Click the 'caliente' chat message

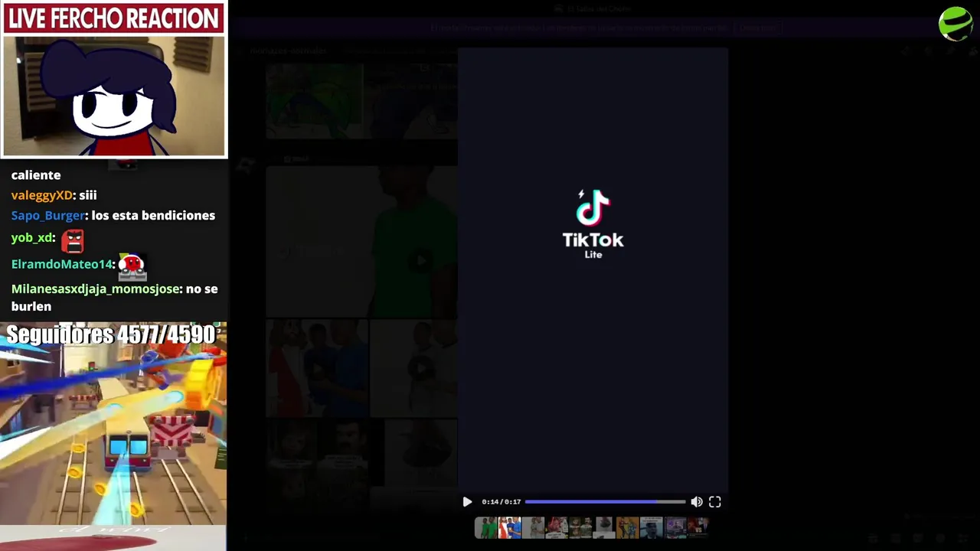36,175
